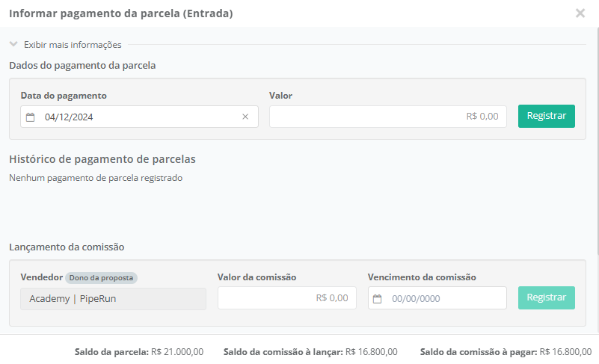Open calendar icon in Data do pagamento
Screen dimensions: 599x364
tap(31, 117)
